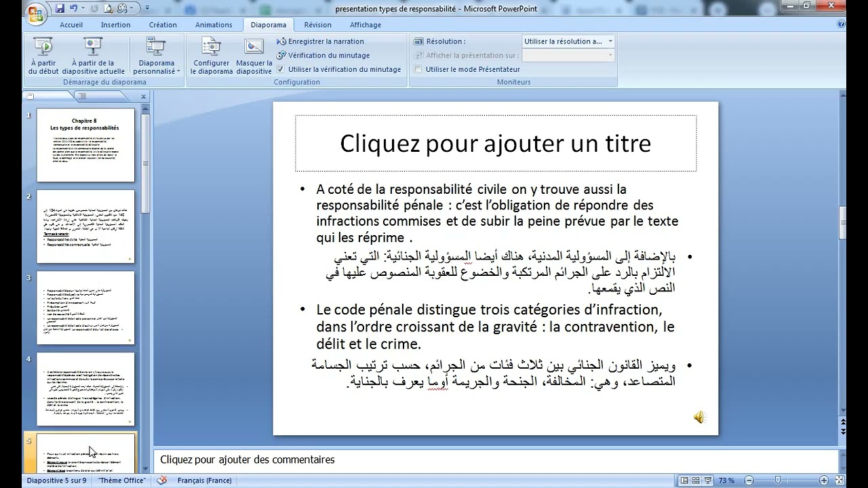Open the Office button menu
The height and width of the screenshot is (488, 868).
coord(37,14)
